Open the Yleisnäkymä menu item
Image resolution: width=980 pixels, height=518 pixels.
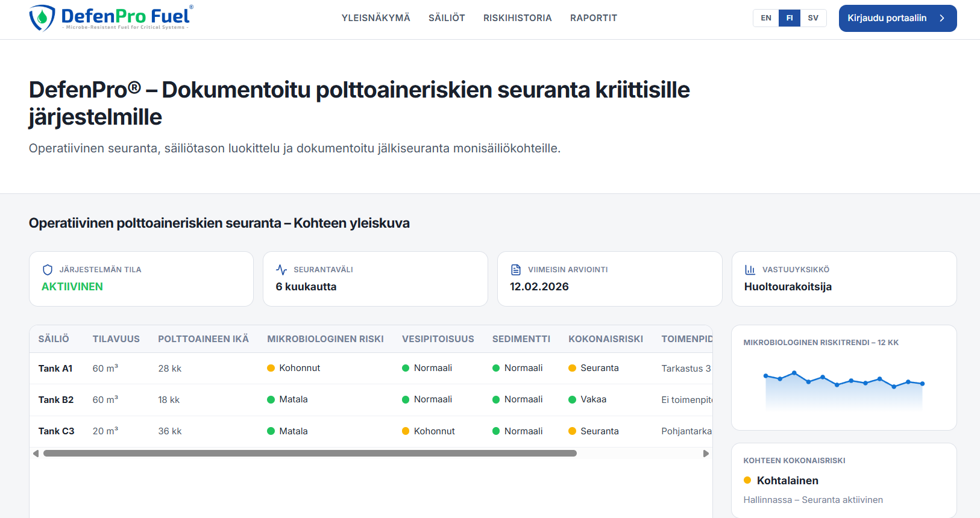(376, 18)
